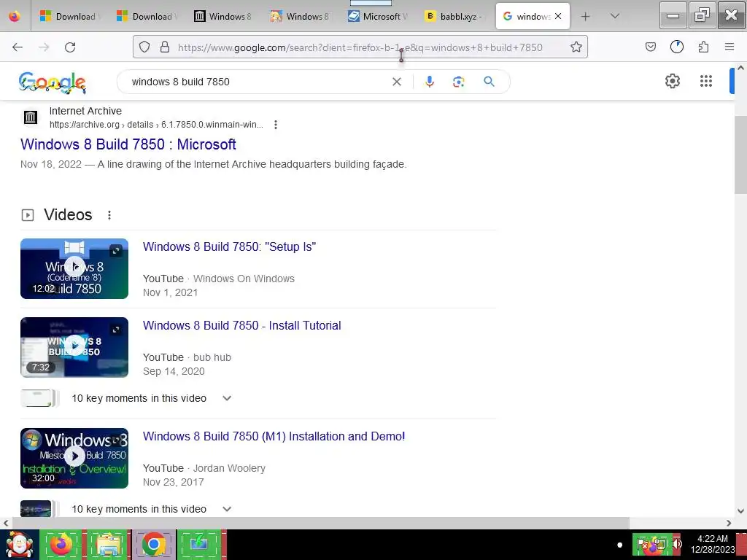Click the system tray volume speaker icon
The height and width of the screenshot is (560, 747).
pos(677,544)
